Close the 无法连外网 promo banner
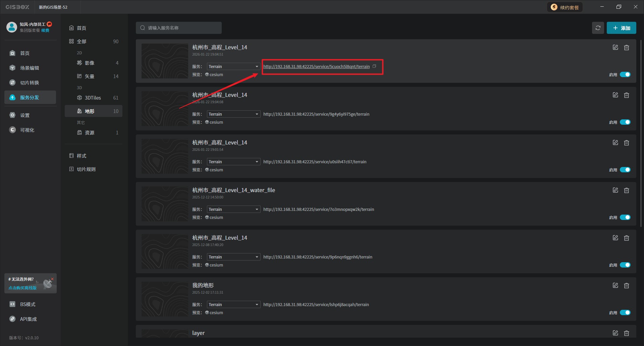This screenshot has width=644, height=346. [x=52, y=279]
